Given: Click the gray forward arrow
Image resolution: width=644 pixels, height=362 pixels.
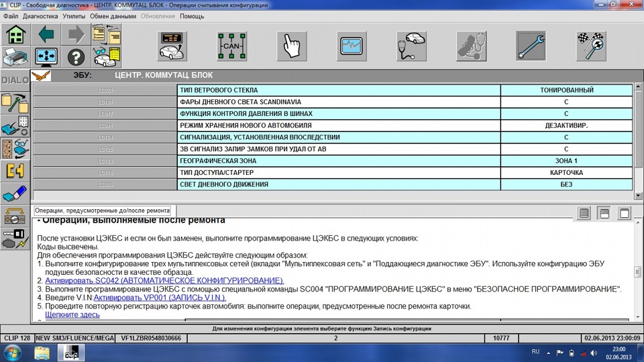Looking at the screenshot, I should click(76, 34).
